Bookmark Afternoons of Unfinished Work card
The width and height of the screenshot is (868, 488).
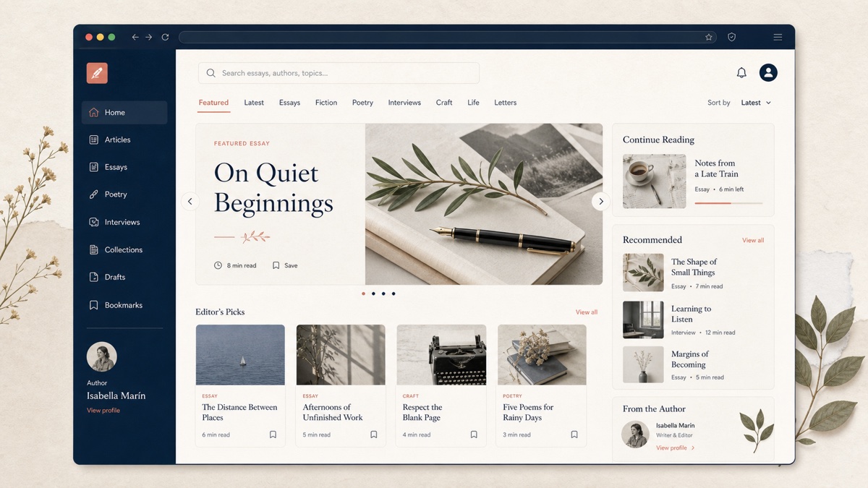374,435
